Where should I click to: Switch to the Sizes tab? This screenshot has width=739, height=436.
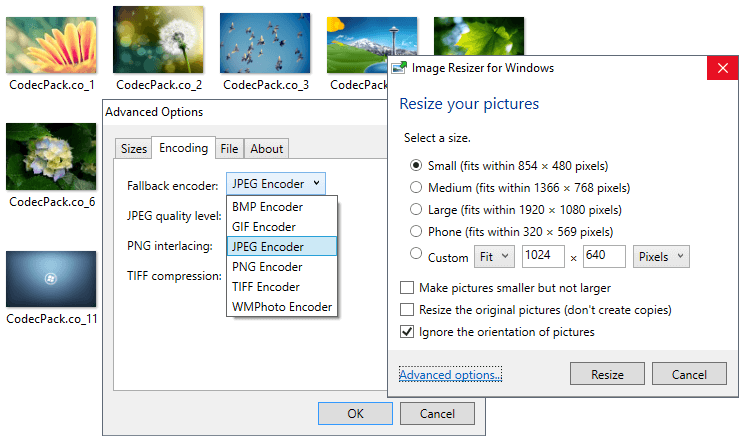(133, 149)
